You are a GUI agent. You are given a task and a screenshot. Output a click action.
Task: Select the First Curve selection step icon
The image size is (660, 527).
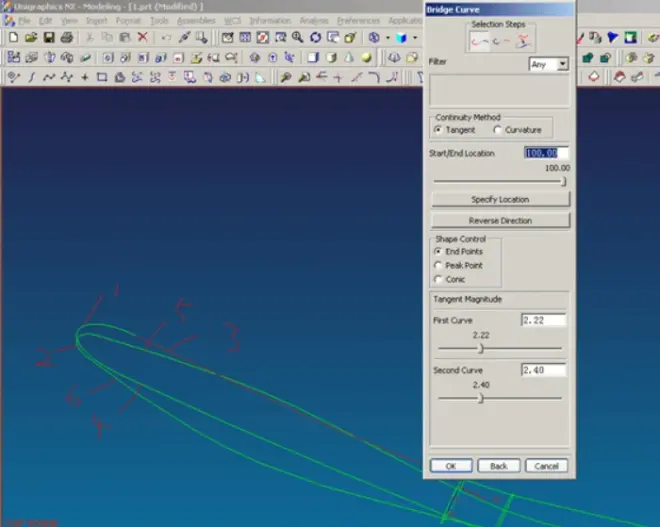pos(480,41)
